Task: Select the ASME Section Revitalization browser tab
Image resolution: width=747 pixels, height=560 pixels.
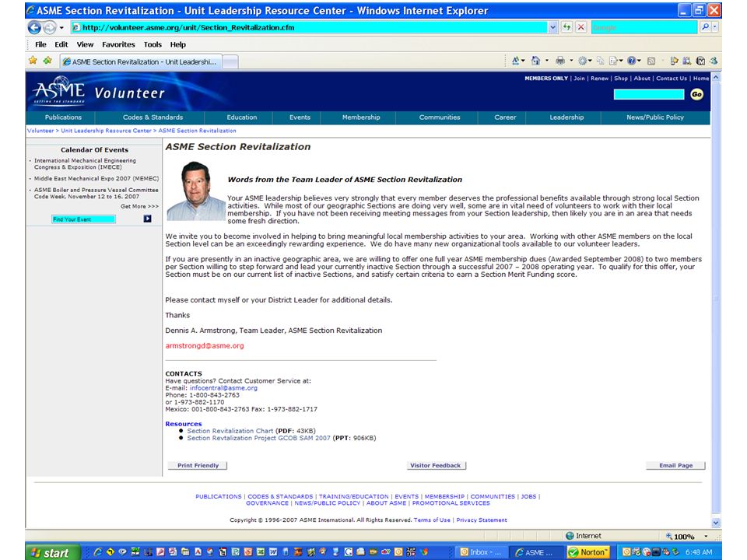Action: tap(141, 61)
